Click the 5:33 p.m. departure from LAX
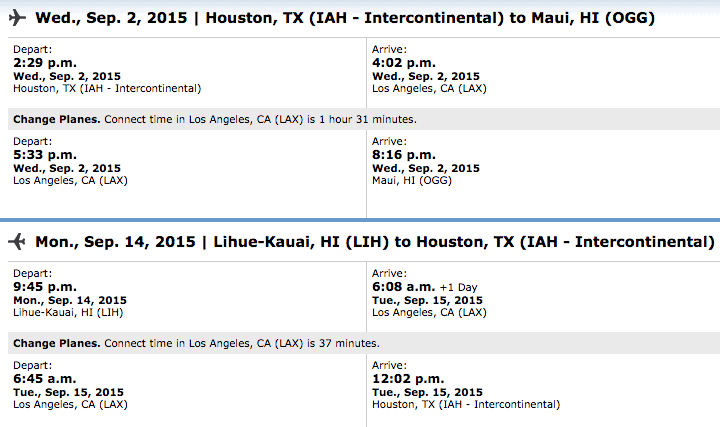The image size is (720, 427). coord(45,155)
